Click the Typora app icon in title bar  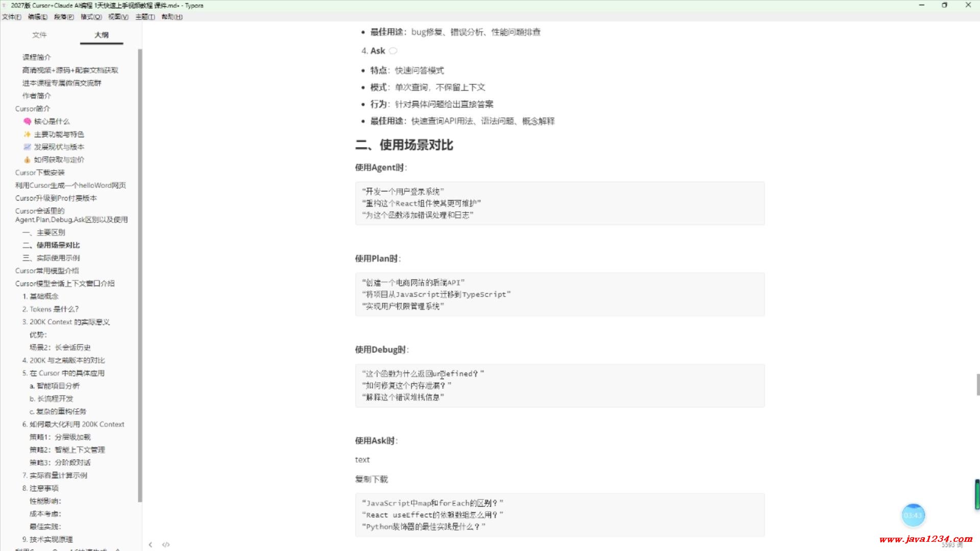[x=5, y=5]
